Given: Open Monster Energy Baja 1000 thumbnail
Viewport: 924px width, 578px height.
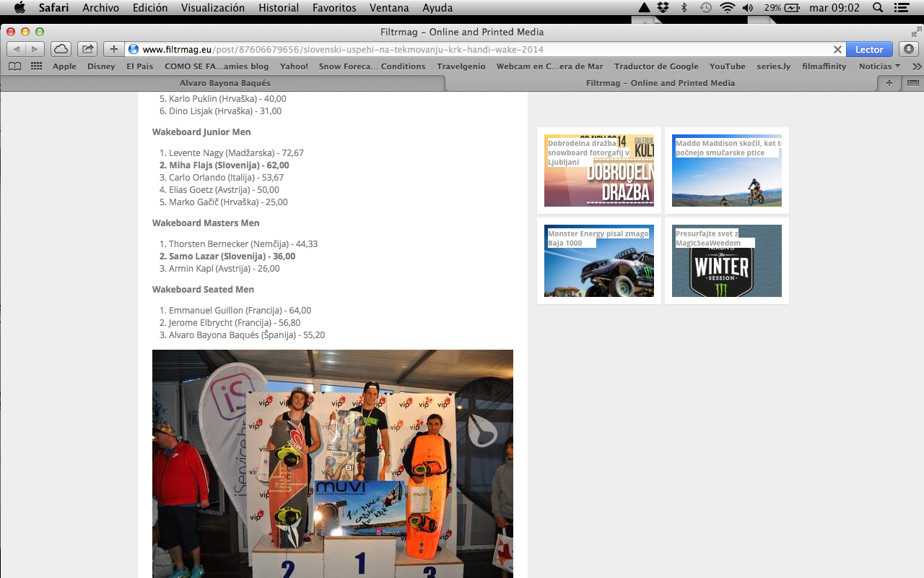Looking at the screenshot, I should (x=599, y=261).
